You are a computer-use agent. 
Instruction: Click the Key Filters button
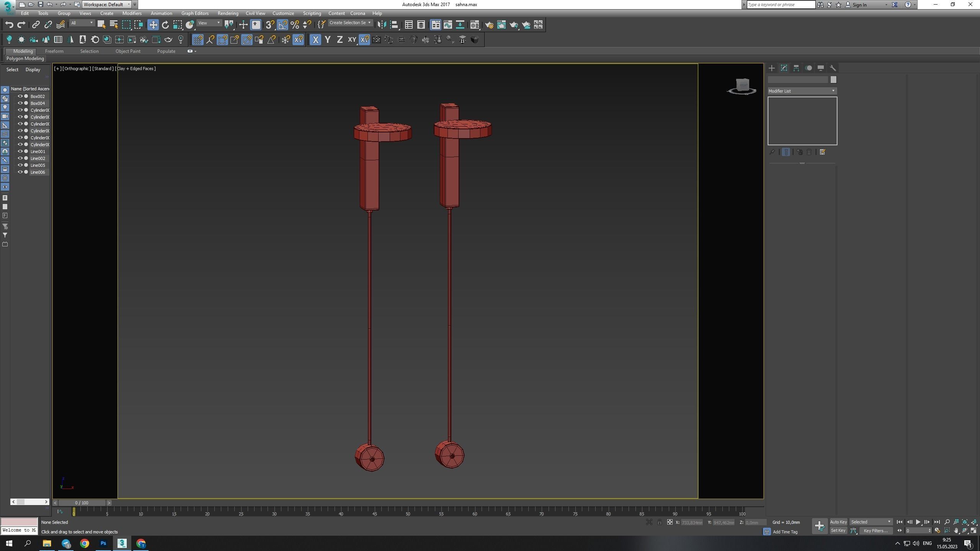875,531
